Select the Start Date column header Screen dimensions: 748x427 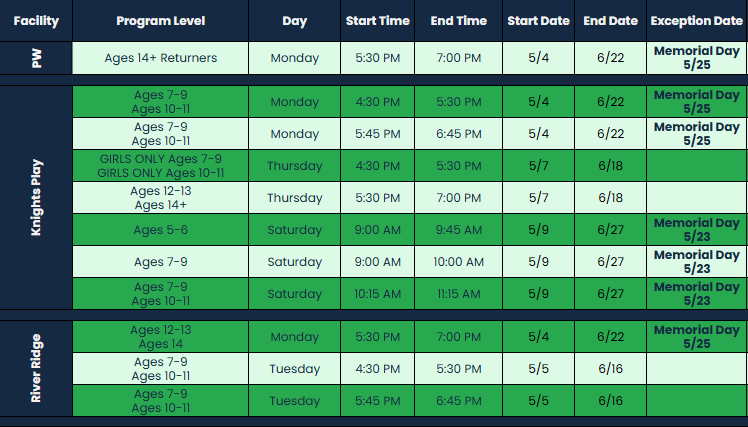pyautogui.click(x=538, y=21)
